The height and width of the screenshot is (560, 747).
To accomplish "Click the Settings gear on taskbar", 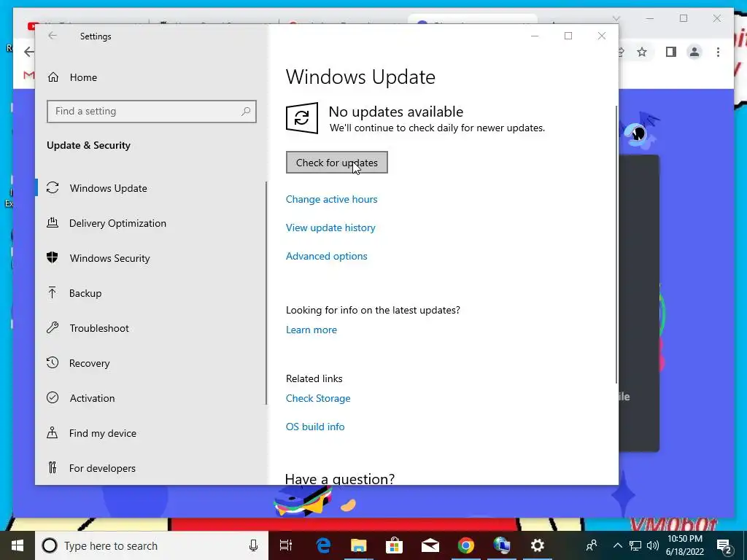I will click(x=538, y=545).
